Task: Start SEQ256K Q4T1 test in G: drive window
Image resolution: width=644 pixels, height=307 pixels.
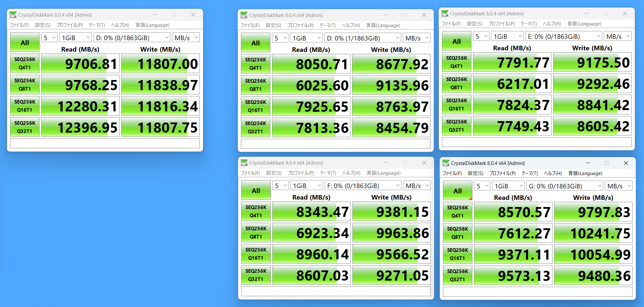Action: pos(458,212)
